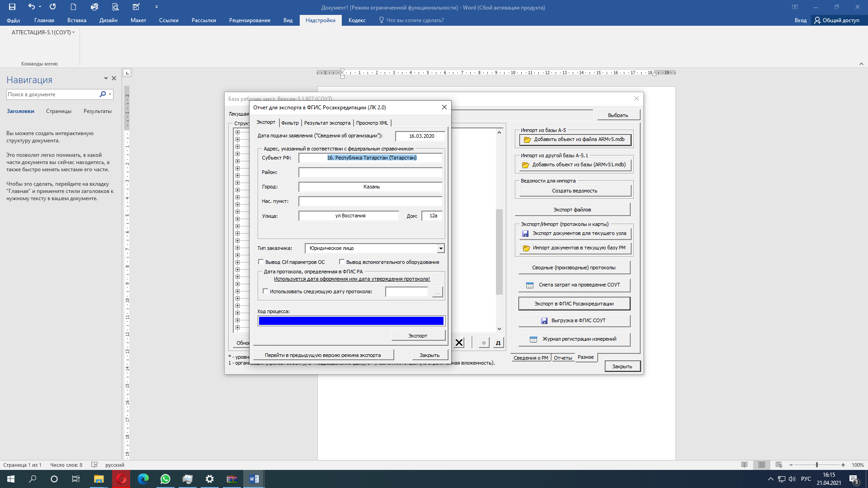The image size is (868, 488).
Task: Click Закрыть in the export report dialog
Action: pos(429,355)
